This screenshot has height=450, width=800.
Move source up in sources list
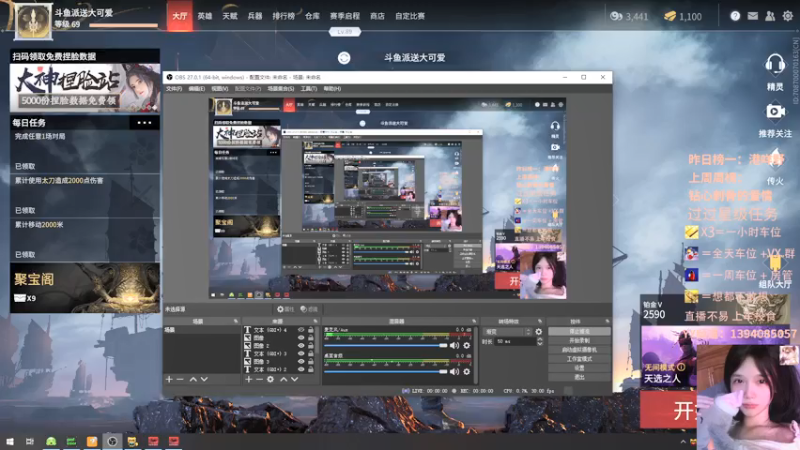pyautogui.click(x=284, y=379)
